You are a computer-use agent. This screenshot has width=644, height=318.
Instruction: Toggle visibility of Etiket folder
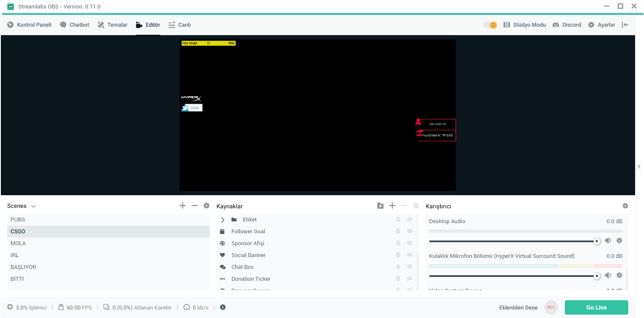pos(410,220)
